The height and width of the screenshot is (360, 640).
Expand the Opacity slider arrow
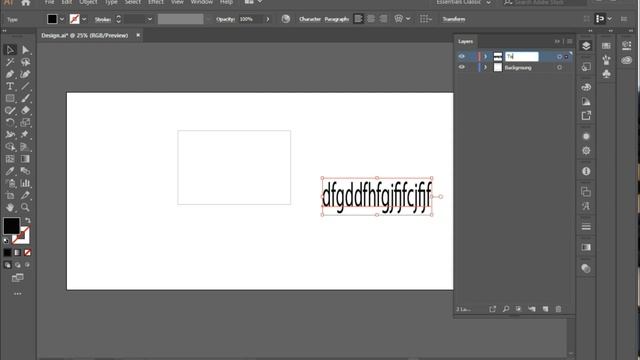click(x=268, y=19)
